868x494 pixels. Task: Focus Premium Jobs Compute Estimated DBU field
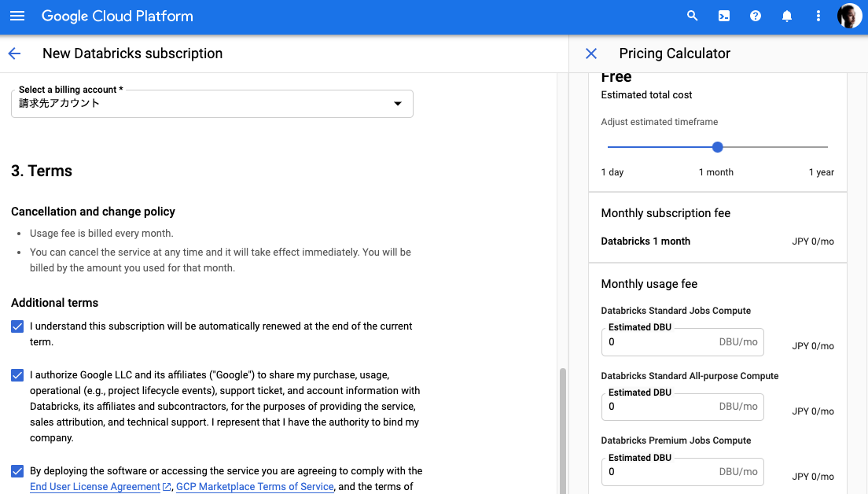click(682, 472)
